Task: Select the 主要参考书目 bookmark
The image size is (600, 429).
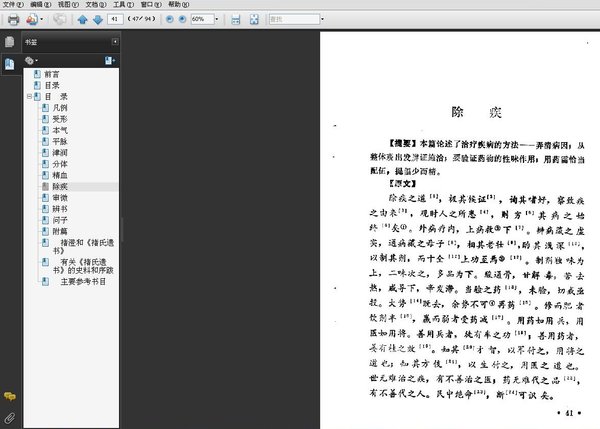Action: pyautogui.click(x=82, y=281)
